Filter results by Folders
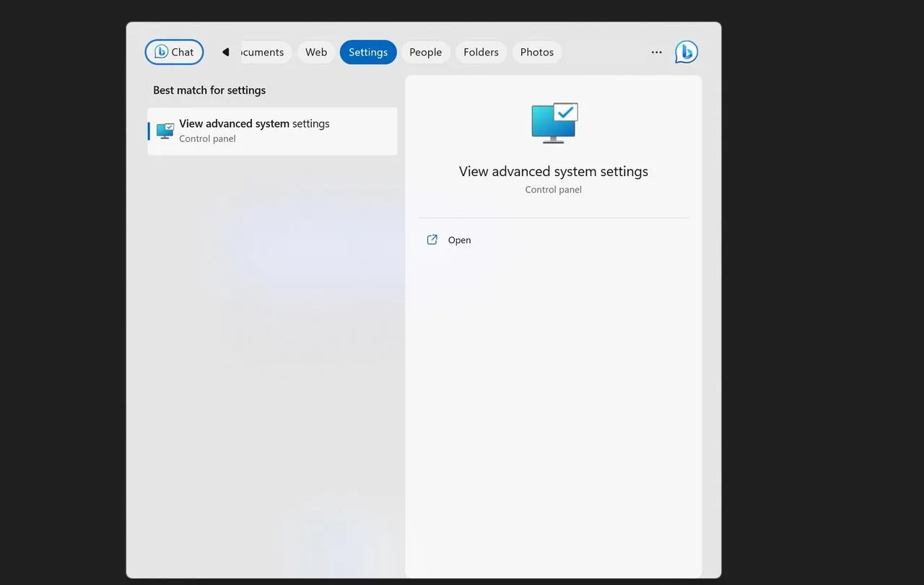Viewport: 924px width, 585px height. (x=481, y=52)
